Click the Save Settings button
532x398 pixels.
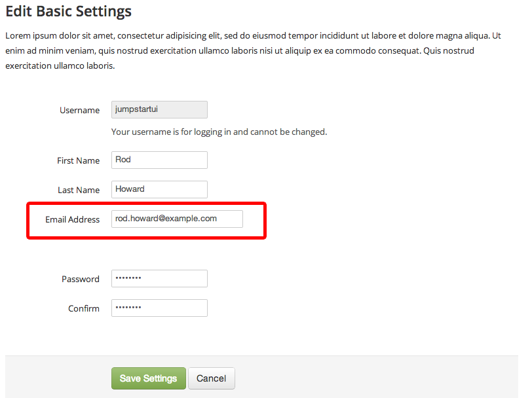pyautogui.click(x=148, y=378)
